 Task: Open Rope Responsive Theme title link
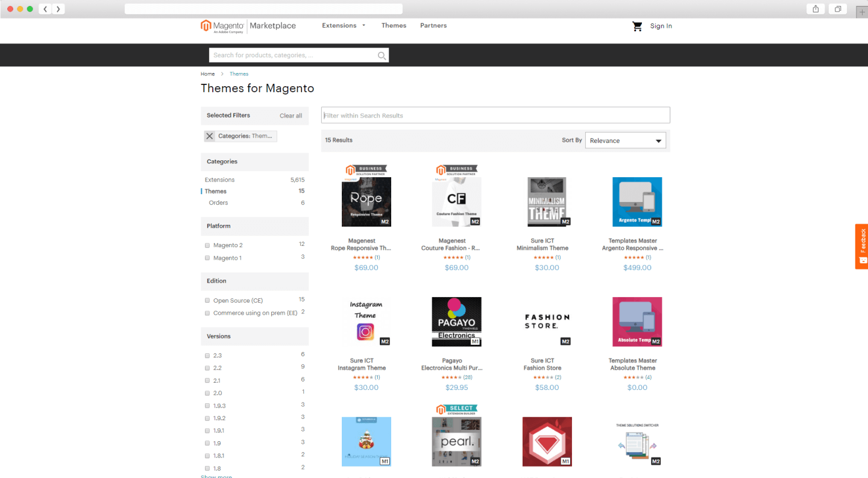(361, 248)
